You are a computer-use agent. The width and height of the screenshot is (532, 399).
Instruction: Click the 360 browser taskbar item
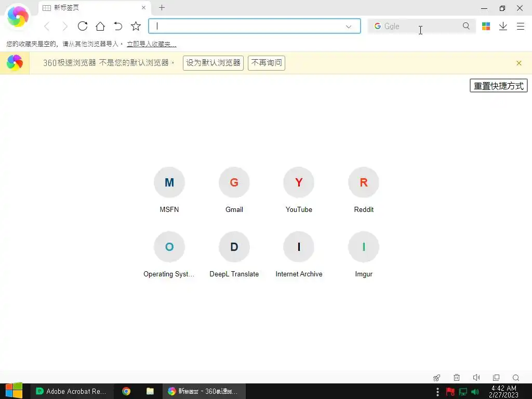pos(204,391)
